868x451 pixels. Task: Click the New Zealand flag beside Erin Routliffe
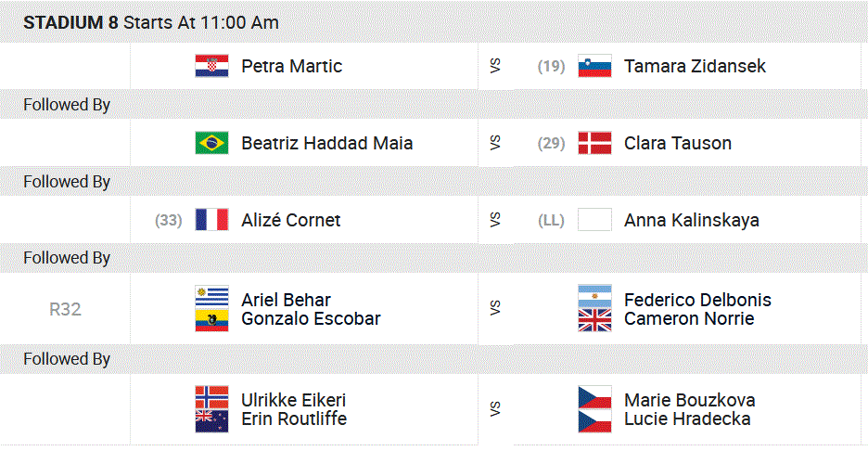point(211,420)
